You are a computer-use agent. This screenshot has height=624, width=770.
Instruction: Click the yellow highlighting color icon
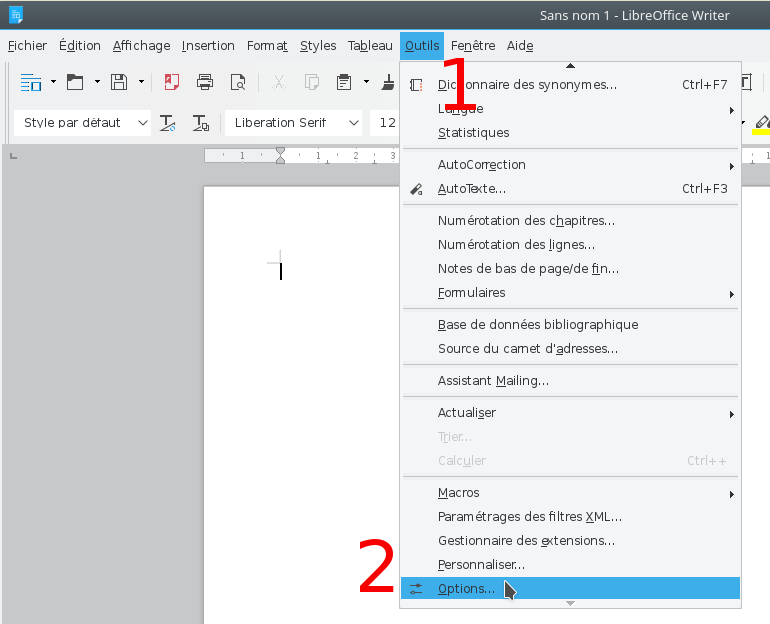[x=761, y=123]
